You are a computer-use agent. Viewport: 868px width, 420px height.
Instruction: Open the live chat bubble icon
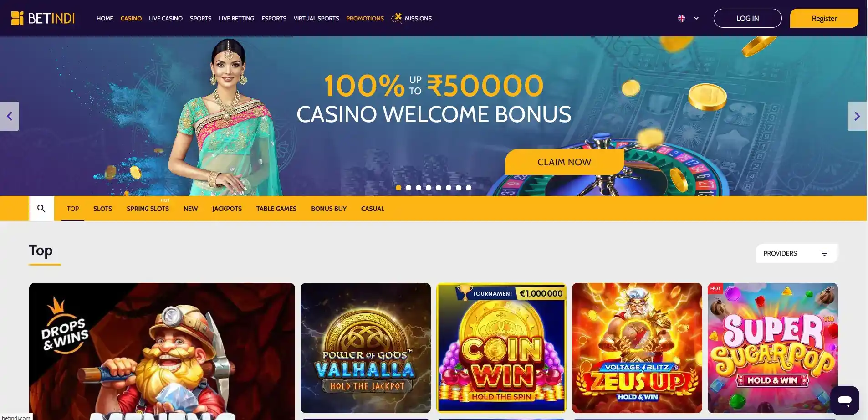click(845, 400)
